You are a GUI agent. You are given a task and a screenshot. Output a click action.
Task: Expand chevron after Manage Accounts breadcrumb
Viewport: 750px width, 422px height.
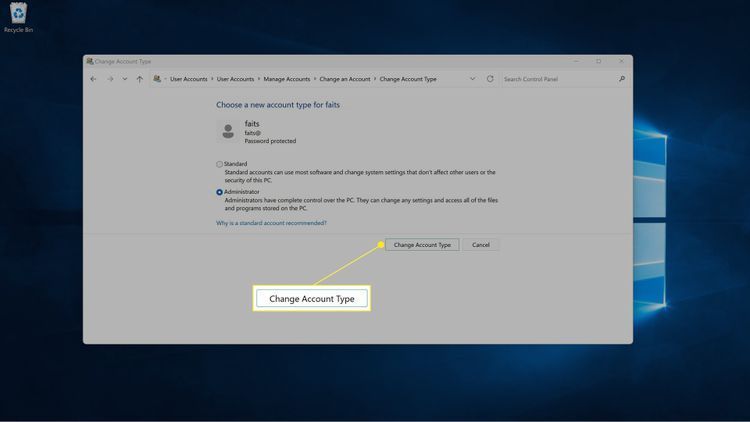[314, 79]
